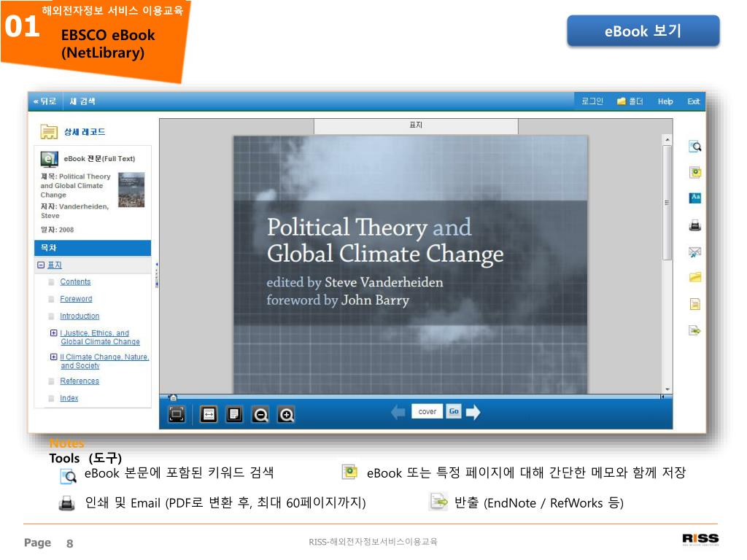Click the 상세 레코드 folder icon

tap(49, 131)
